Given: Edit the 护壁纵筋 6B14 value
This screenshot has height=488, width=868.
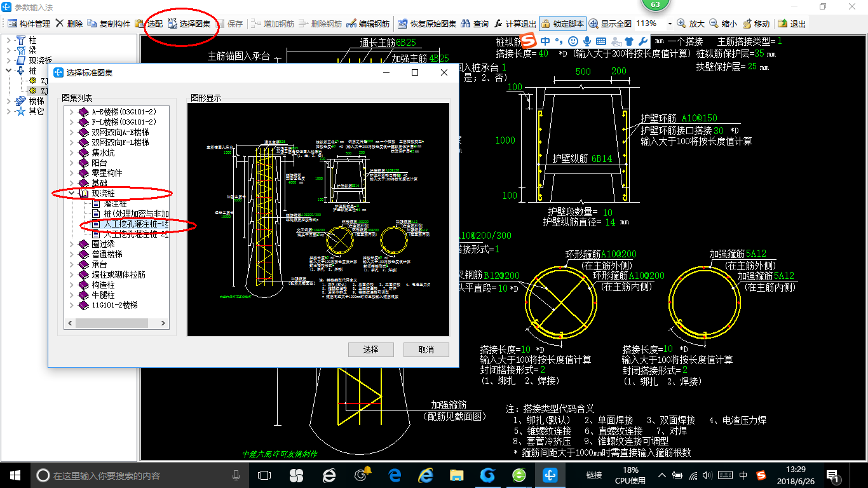Looking at the screenshot, I should (602, 159).
